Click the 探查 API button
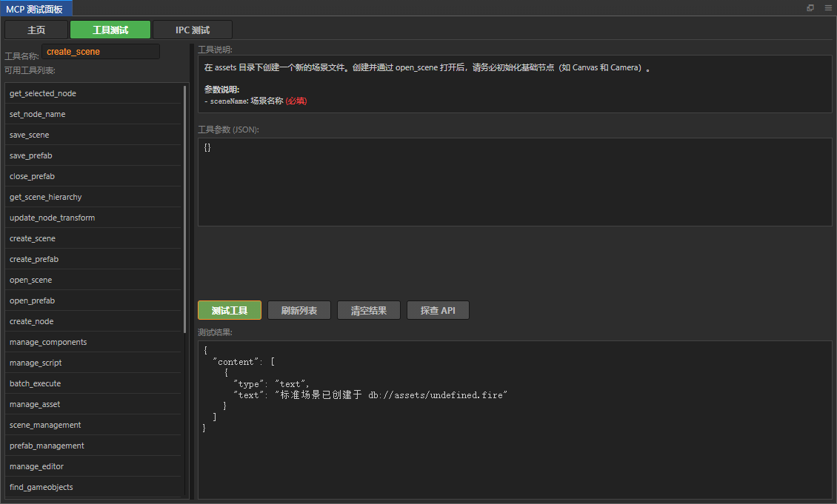 pyautogui.click(x=438, y=310)
